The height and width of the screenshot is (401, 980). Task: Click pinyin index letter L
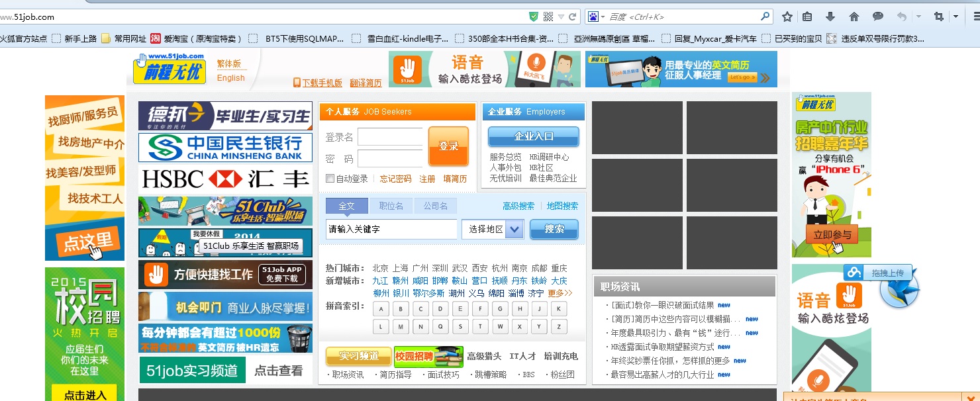click(381, 326)
